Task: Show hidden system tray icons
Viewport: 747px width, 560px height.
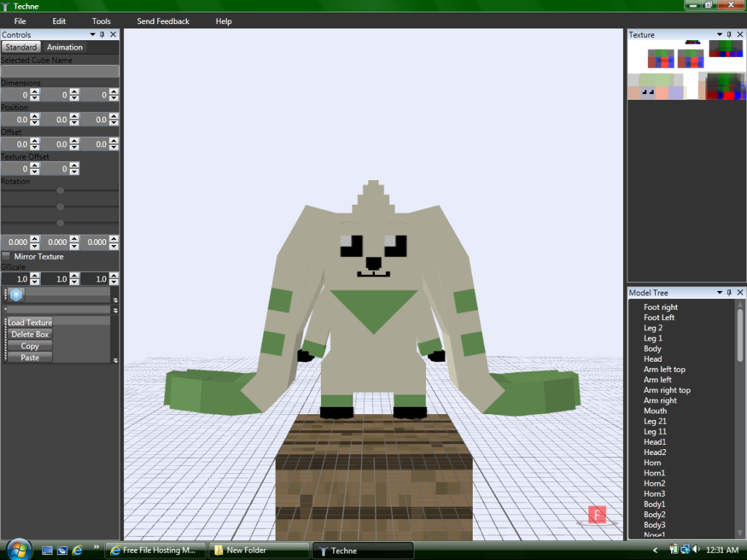Action: pos(655,550)
